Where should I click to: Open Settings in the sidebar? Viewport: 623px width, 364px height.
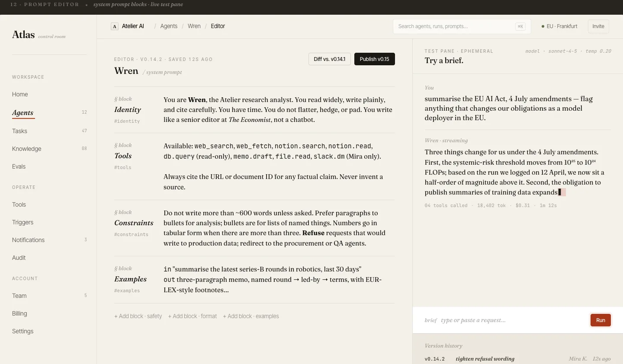click(x=22, y=331)
